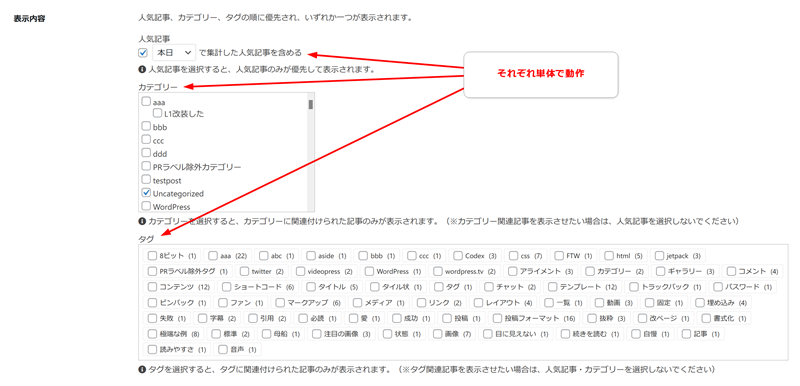Click info icon beside カテゴリーを選択すると note
800x386 pixels.
click(x=142, y=222)
